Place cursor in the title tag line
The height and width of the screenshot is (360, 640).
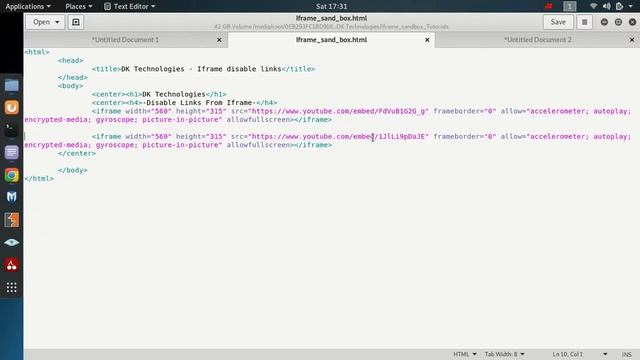coord(203,69)
